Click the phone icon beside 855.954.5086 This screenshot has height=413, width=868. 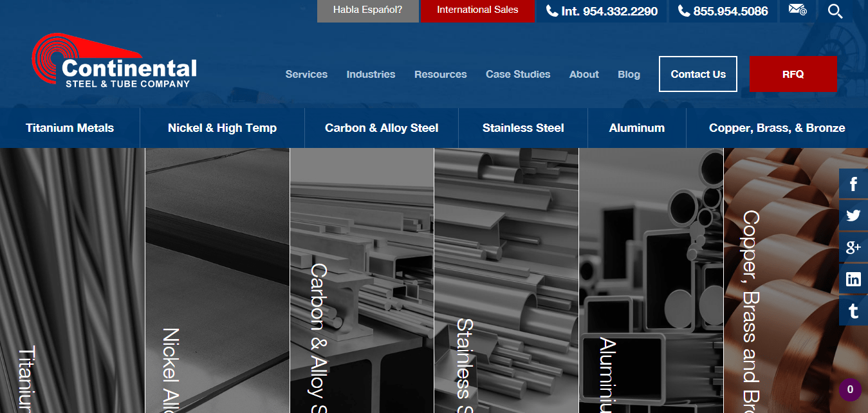(685, 11)
